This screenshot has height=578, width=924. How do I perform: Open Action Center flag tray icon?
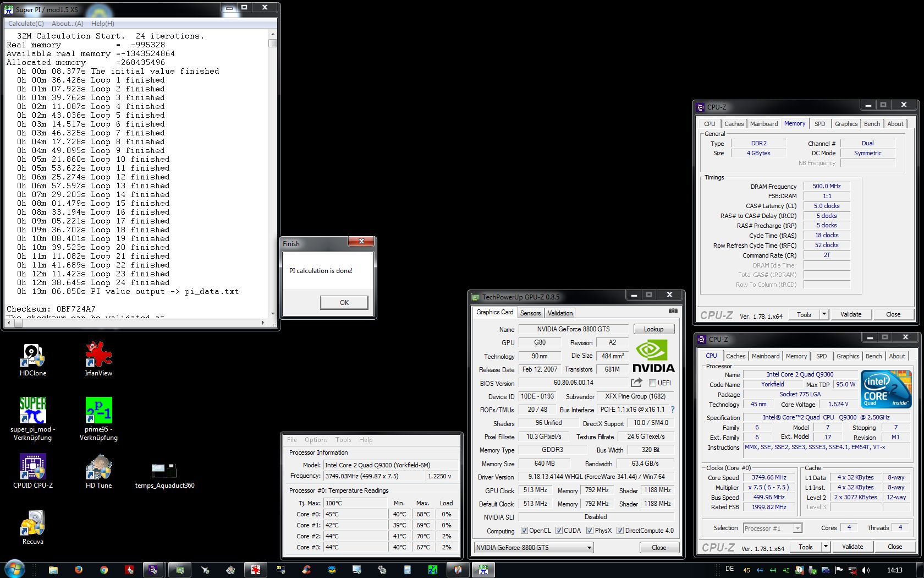(x=839, y=570)
